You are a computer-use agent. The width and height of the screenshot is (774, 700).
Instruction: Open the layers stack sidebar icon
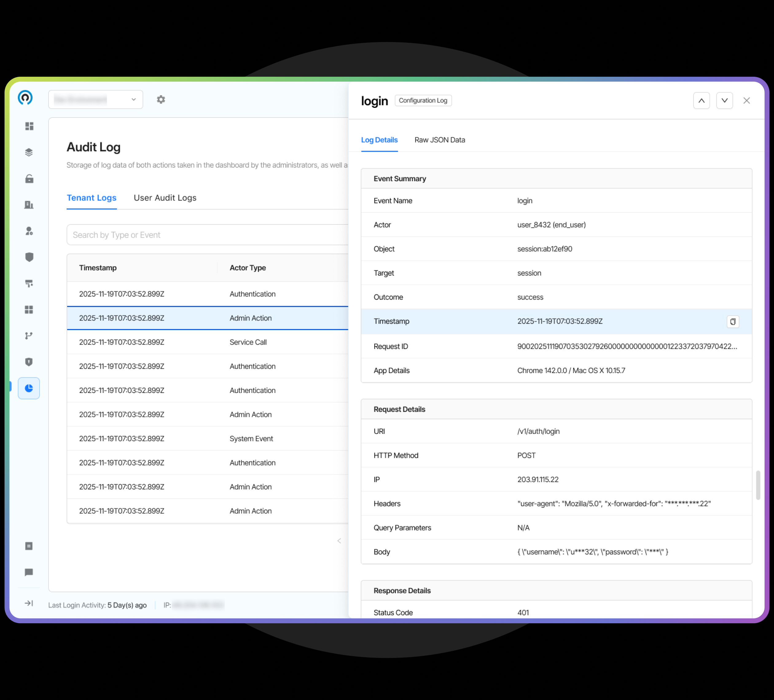coord(29,152)
